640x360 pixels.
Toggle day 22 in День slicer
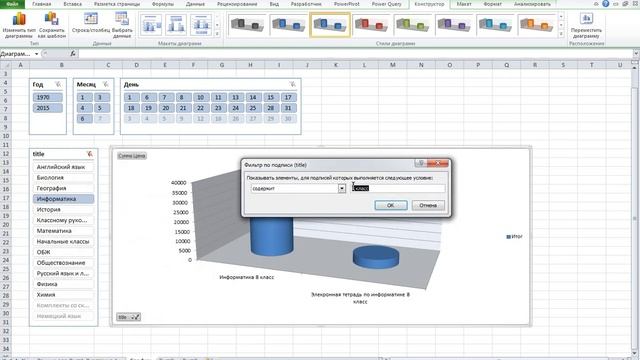pyautogui.click(x=200, y=108)
